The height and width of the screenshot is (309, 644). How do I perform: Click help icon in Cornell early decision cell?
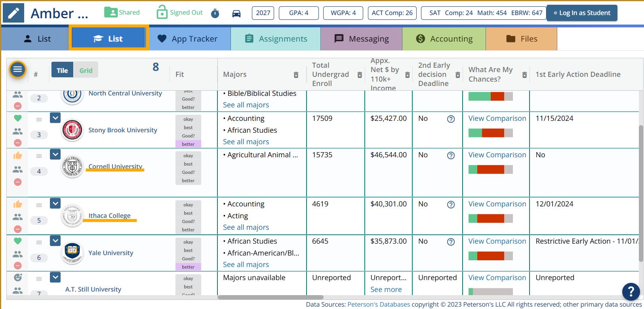[x=451, y=155]
